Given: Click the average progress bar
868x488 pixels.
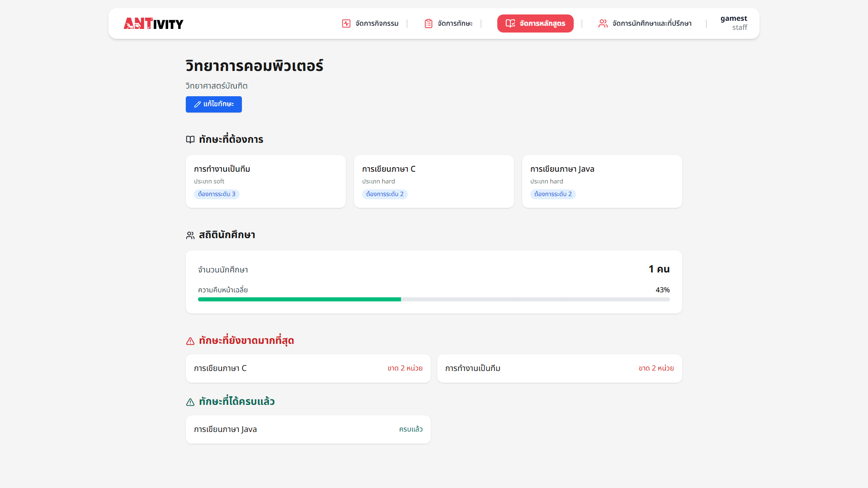Looking at the screenshot, I should pyautogui.click(x=434, y=299).
